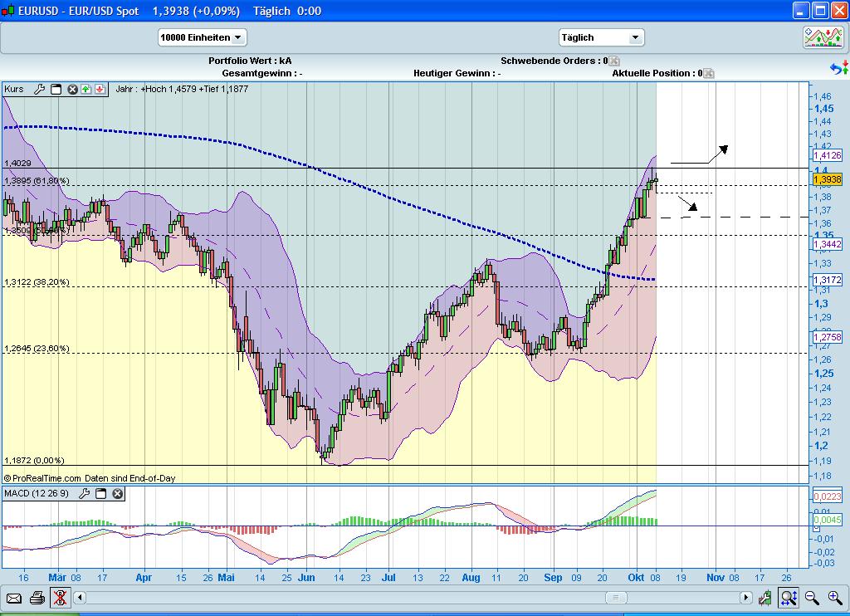The height and width of the screenshot is (616, 850).
Task: Open Kurs settings with the wrench icon
Action: [x=40, y=89]
